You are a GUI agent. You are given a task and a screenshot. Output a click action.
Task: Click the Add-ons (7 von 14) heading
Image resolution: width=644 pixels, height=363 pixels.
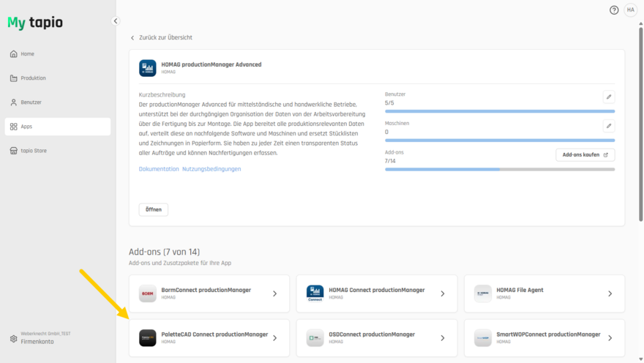tap(164, 252)
